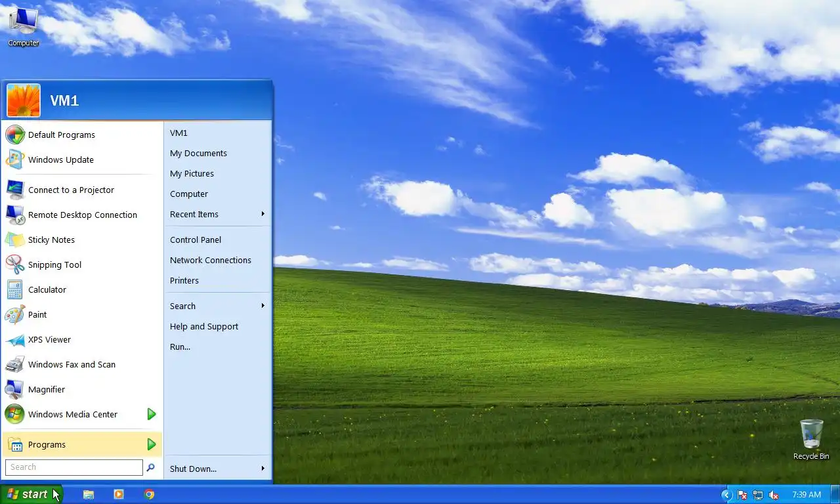Click the start button on the taskbar

click(31, 494)
